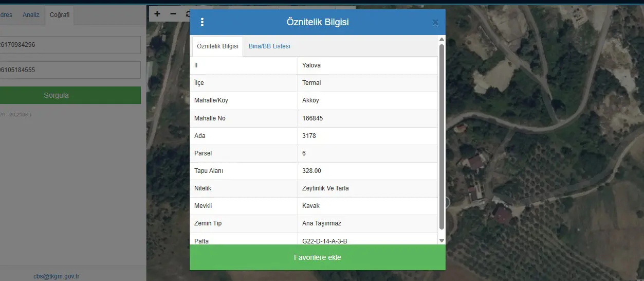Open the Analiz tab in side panel
The height and width of the screenshot is (281, 644).
click(x=31, y=15)
